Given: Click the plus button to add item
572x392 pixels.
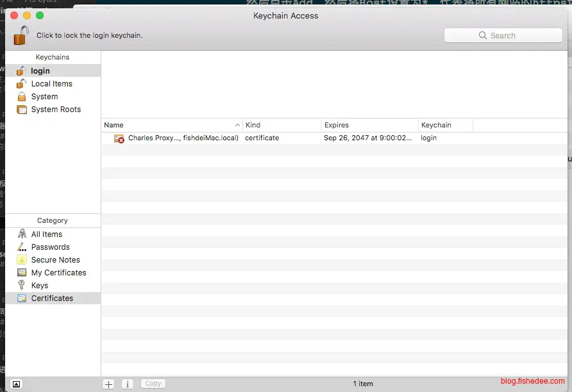Looking at the screenshot, I should (109, 384).
